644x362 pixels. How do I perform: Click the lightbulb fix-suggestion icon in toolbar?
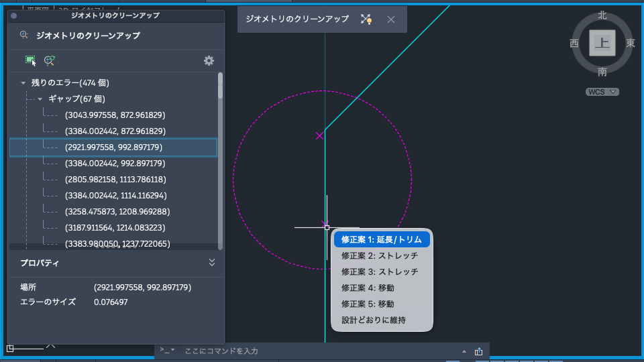point(366,19)
